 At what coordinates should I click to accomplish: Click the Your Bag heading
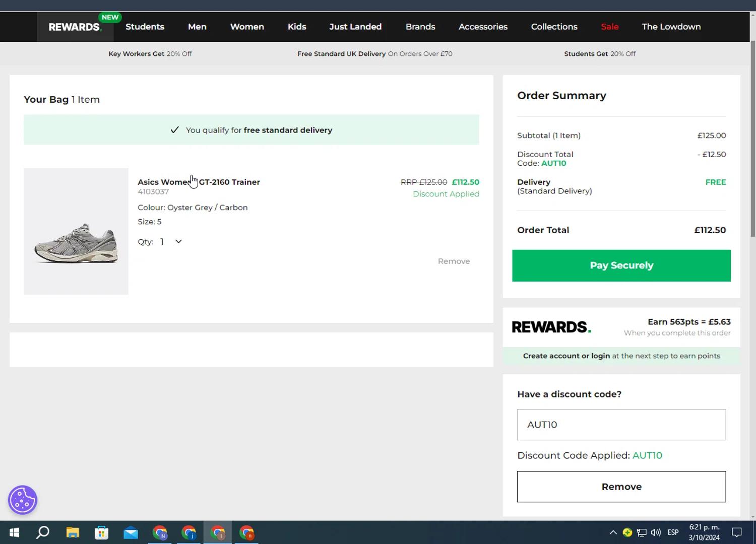[46, 99]
